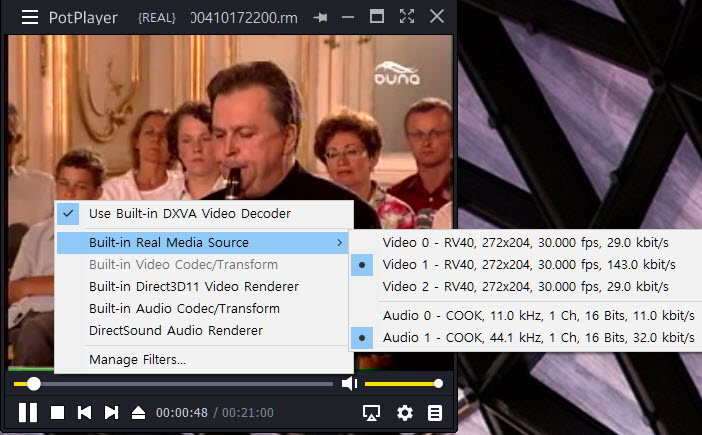This screenshot has width=702, height=435.
Task: Pause the video playback
Action: pos(28,412)
